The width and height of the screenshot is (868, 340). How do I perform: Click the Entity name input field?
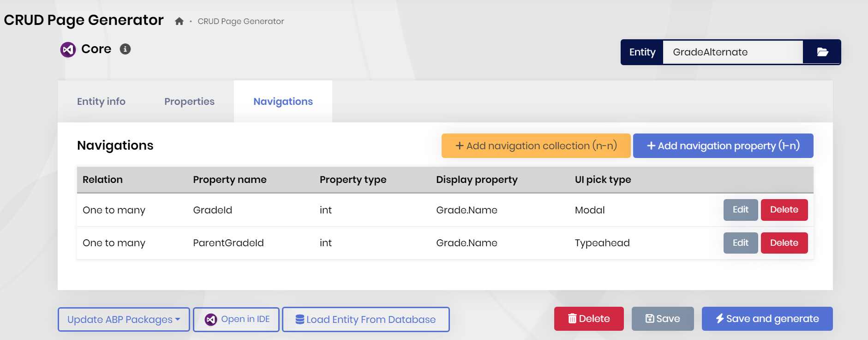click(732, 52)
